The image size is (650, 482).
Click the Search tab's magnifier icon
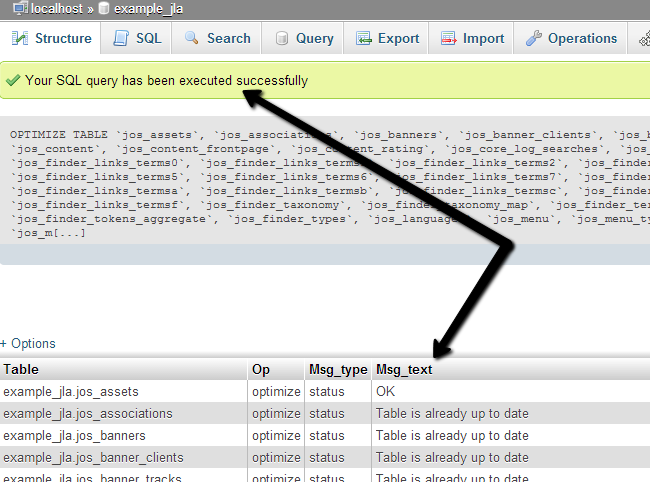(191, 39)
